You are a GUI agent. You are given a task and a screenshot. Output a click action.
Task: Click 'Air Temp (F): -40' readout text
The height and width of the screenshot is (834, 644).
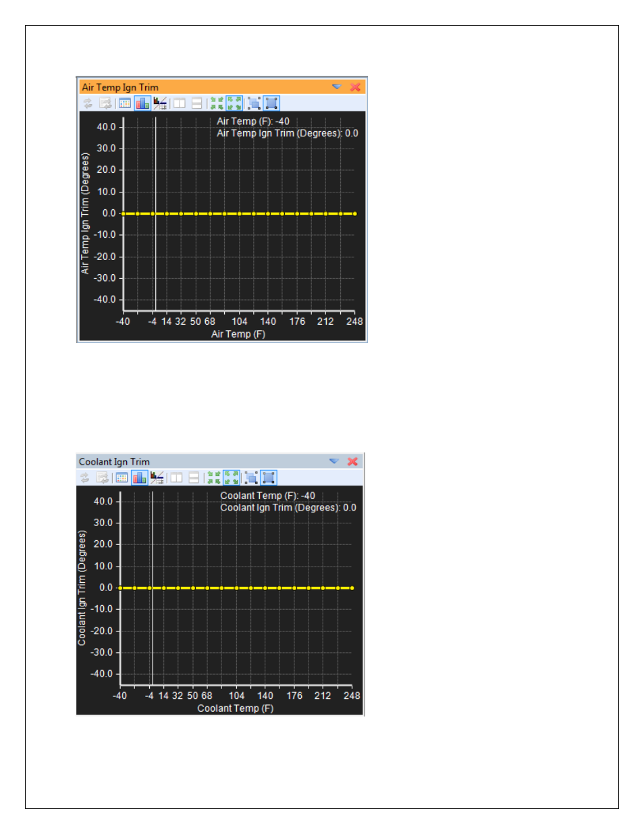pyautogui.click(x=253, y=122)
